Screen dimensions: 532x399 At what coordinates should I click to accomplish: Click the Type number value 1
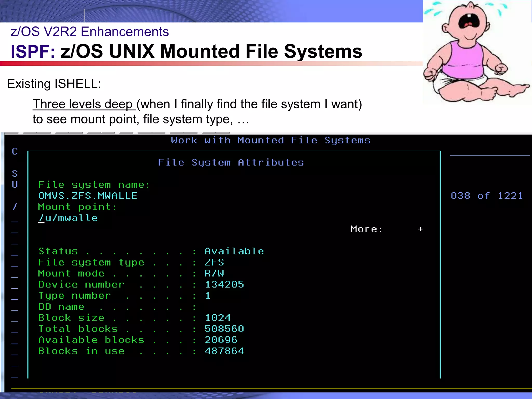point(208,296)
